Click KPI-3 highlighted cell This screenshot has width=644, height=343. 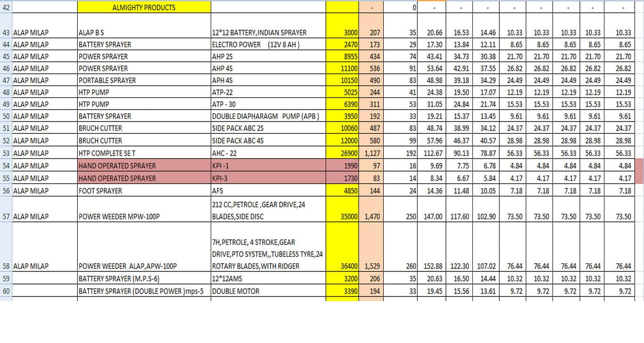click(x=268, y=178)
